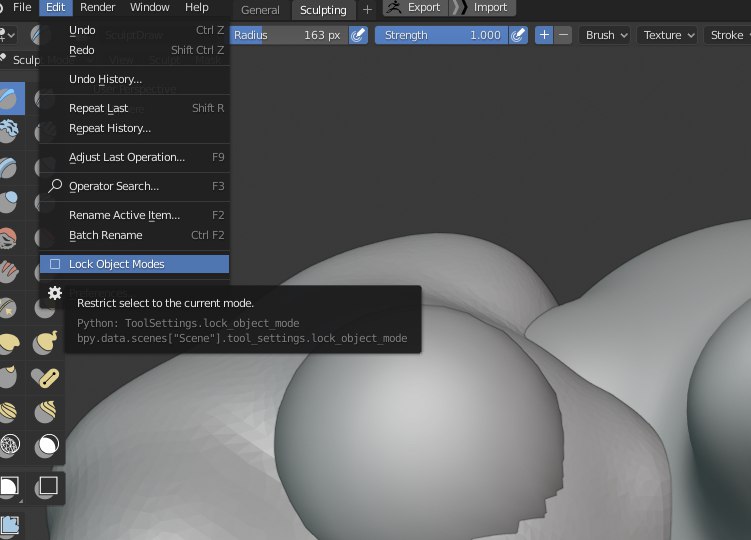The height and width of the screenshot is (540, 751).
Task: Choose Rename Active Item... entry
Action: click(x=135, y=215)
